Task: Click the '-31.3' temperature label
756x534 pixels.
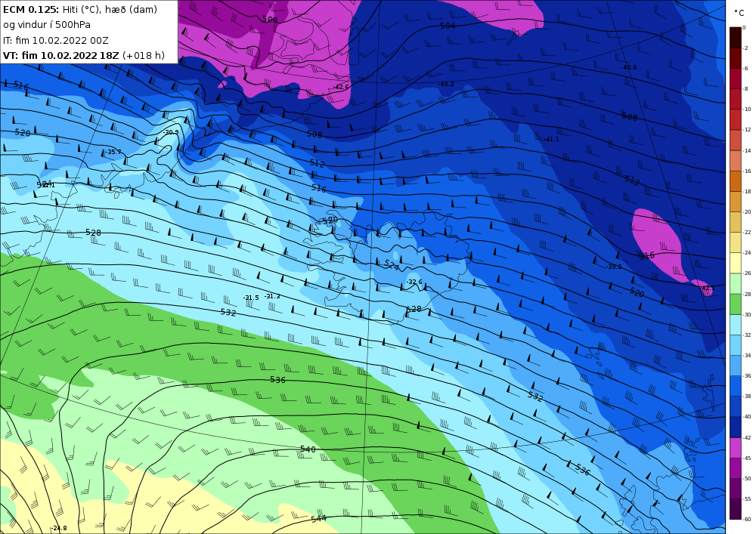Action: [272, 297]
